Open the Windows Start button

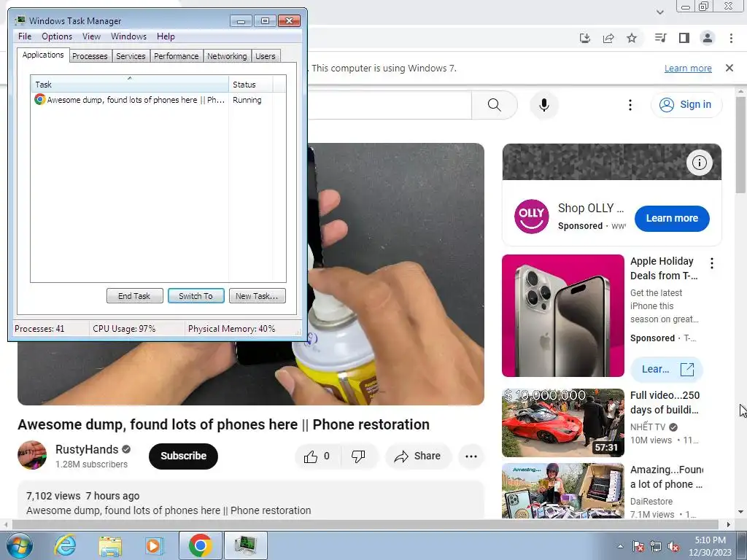[x=20, y=545]
